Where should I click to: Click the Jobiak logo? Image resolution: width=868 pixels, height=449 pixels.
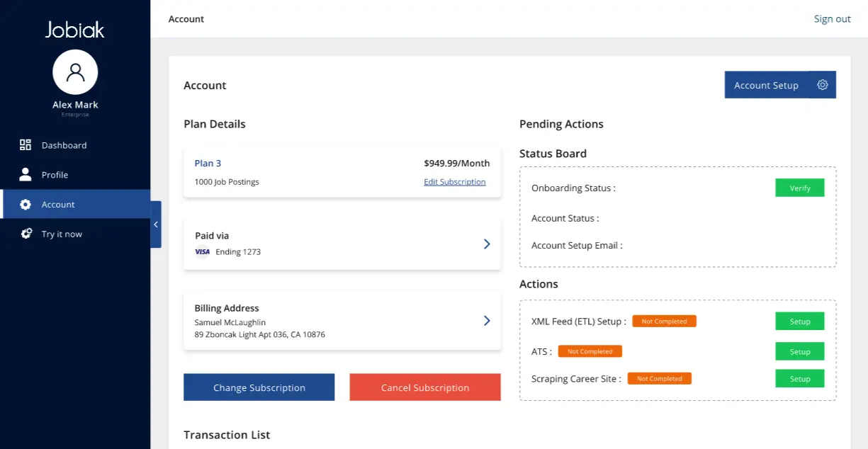point(75,29)
